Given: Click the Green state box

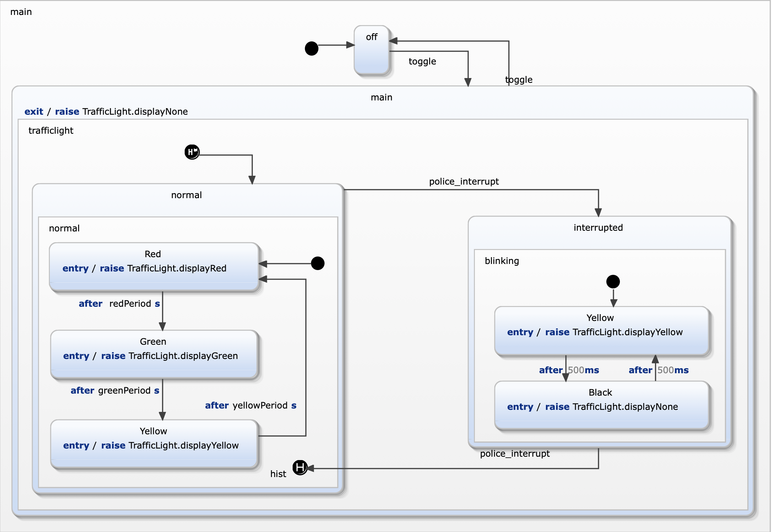Looking at the screenshot, I should pos(154,354).
